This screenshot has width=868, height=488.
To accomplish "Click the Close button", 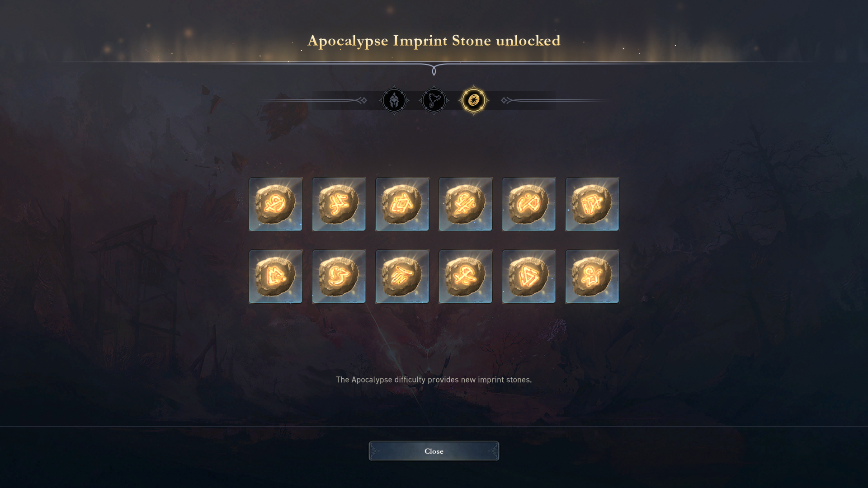I will pos(434,451).
